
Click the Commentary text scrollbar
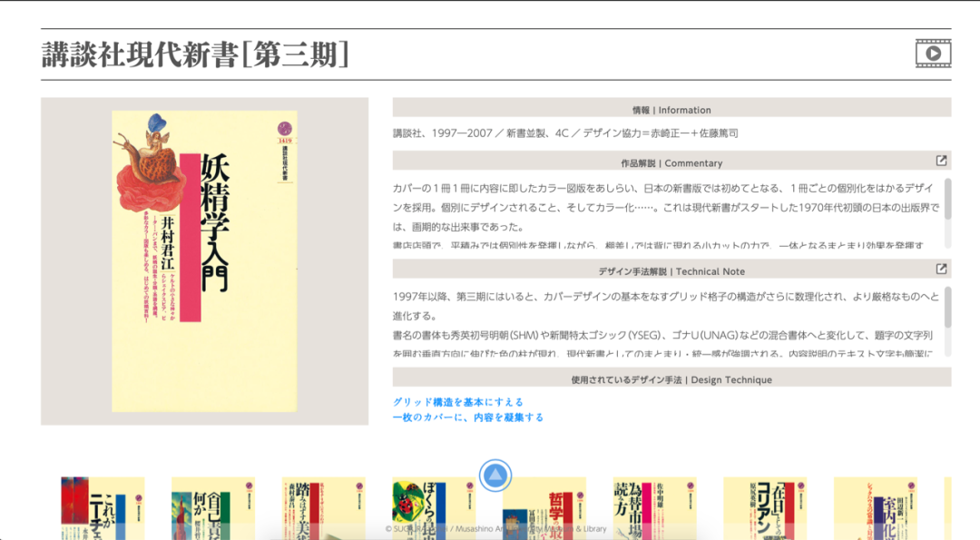[x=947, y=199]
